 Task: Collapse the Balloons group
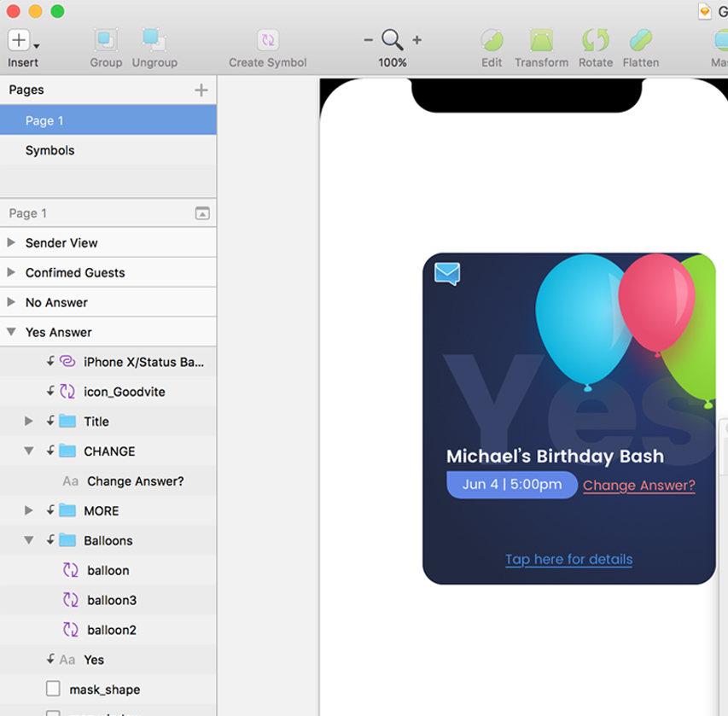pos(29,540)
